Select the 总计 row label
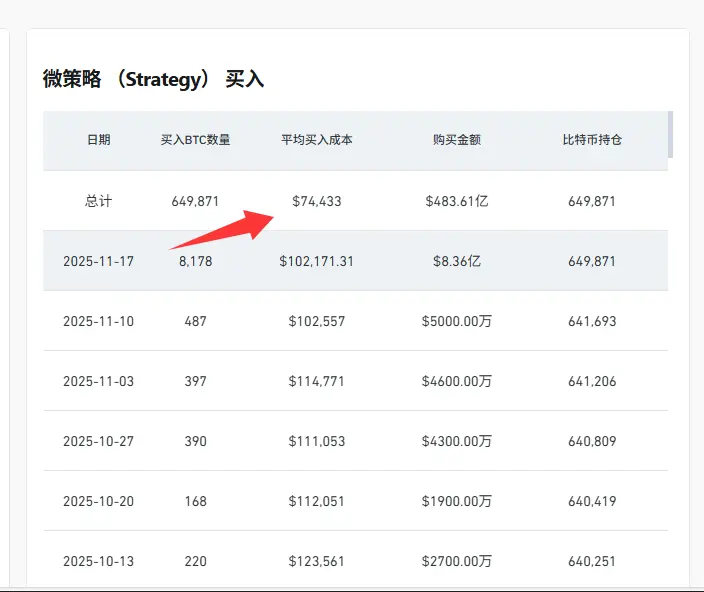The height and width of the screenshot is (592, 704). click(x=98, y=201)
